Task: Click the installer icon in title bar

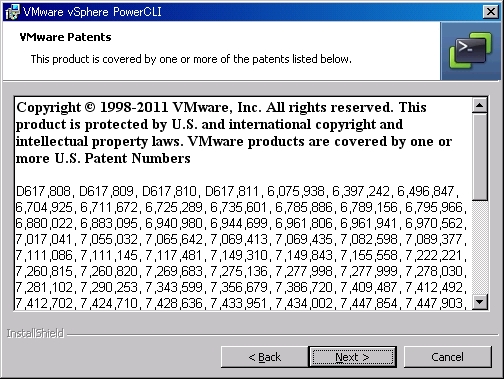Action: pos(13,12)
